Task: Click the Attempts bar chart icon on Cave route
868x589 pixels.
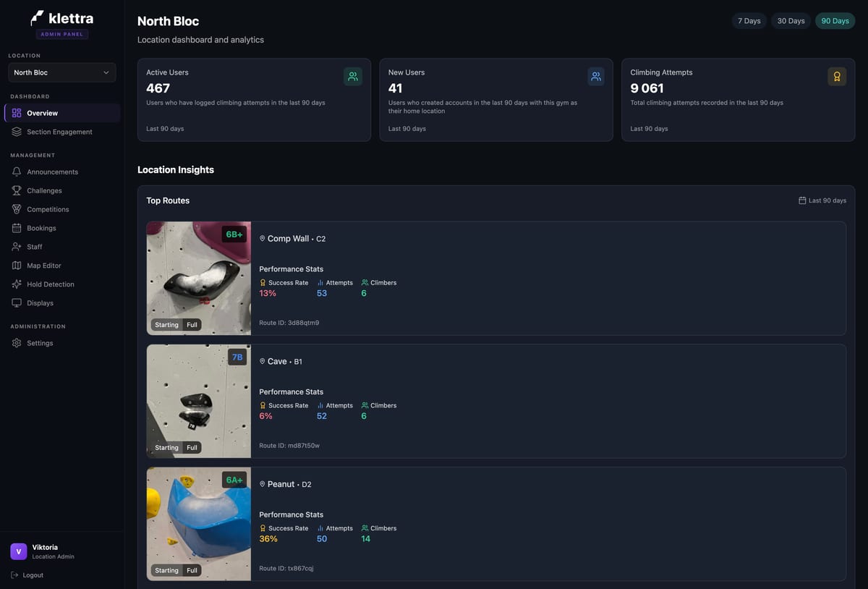Action: coord(320,406)
